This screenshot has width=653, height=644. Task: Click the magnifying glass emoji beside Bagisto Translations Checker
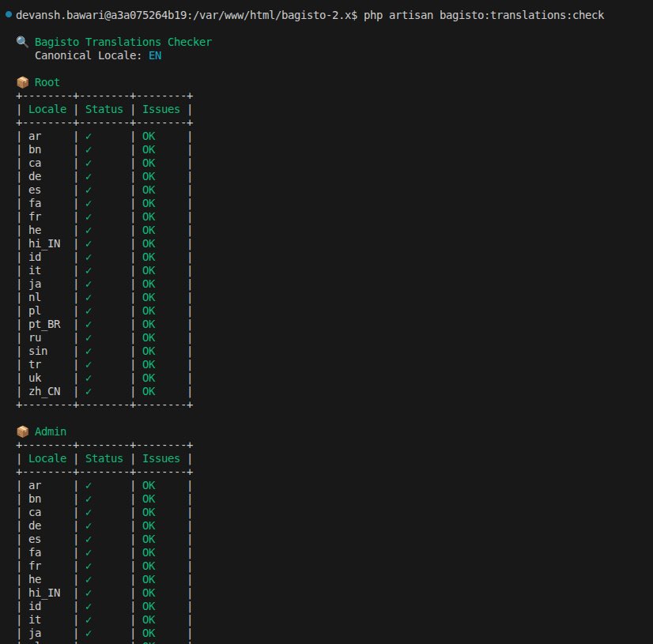(22, 42)
